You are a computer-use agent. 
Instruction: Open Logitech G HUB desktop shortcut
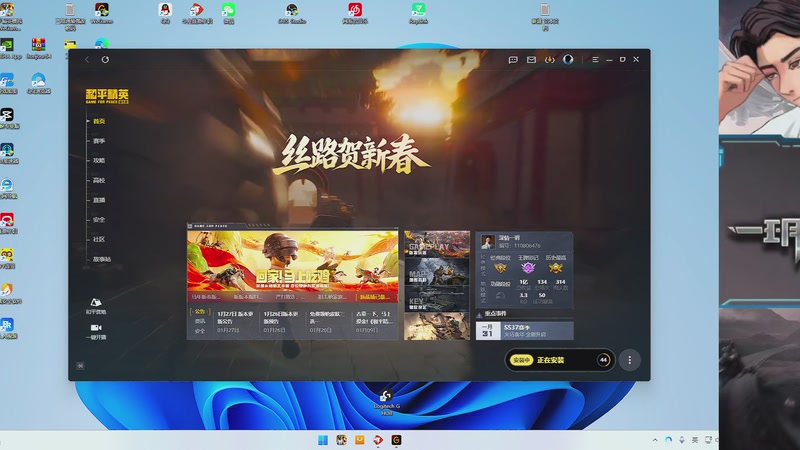click(x=386, y=403)
